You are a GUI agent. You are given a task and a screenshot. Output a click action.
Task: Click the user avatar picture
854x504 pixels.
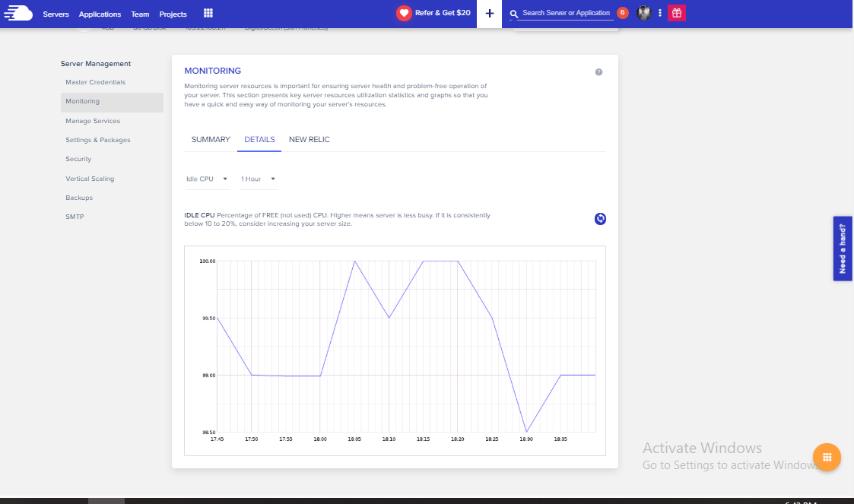coord(643,13)
